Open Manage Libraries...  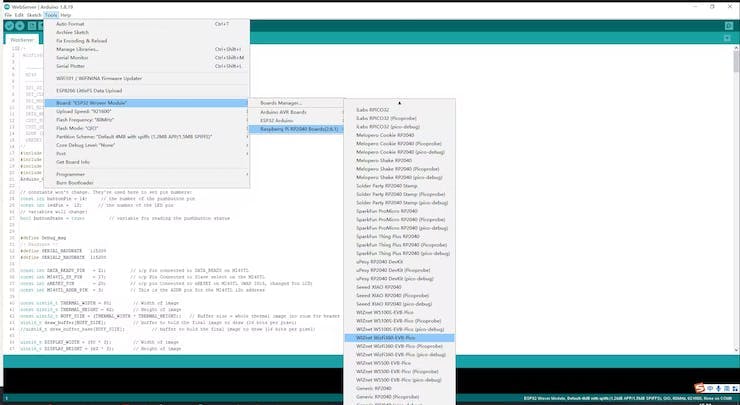[146, 49]
